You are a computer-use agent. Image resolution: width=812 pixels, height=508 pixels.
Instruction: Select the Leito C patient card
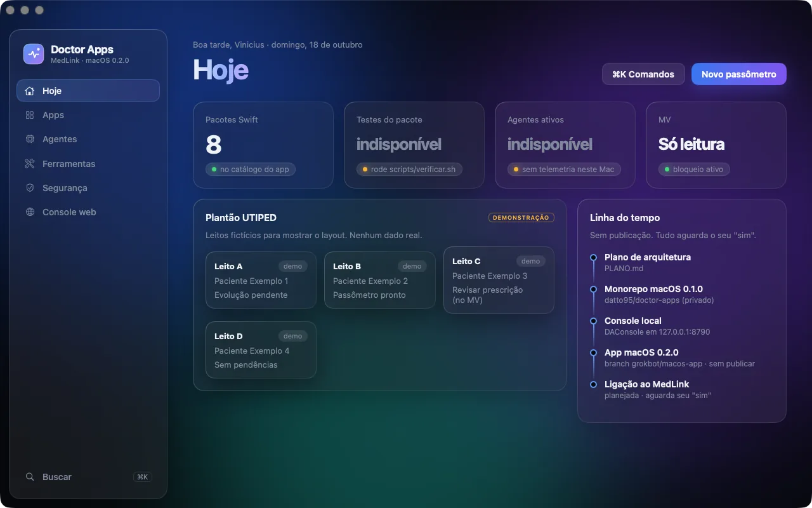499,280
